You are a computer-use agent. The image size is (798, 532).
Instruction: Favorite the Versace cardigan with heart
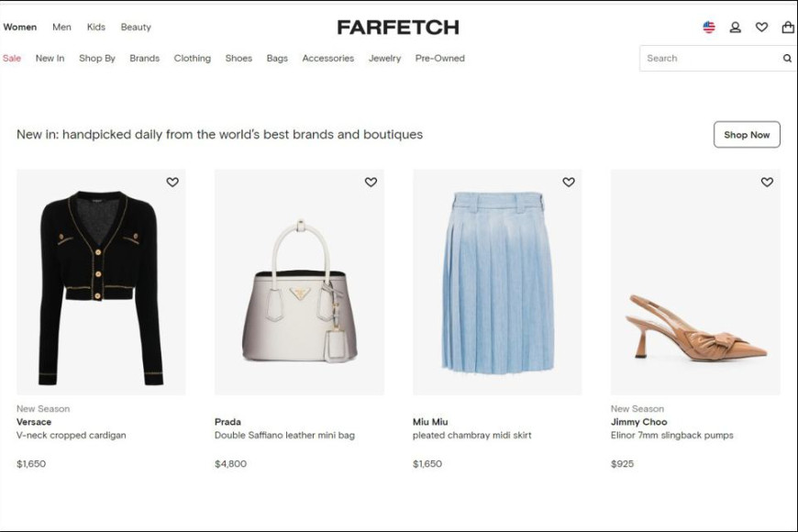[x=172, y=182]
